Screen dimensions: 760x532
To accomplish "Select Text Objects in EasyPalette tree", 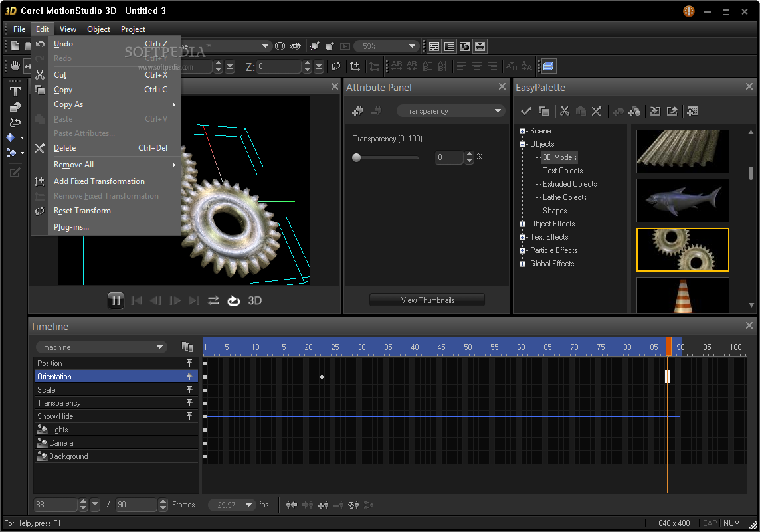I will tap(562, 171).
